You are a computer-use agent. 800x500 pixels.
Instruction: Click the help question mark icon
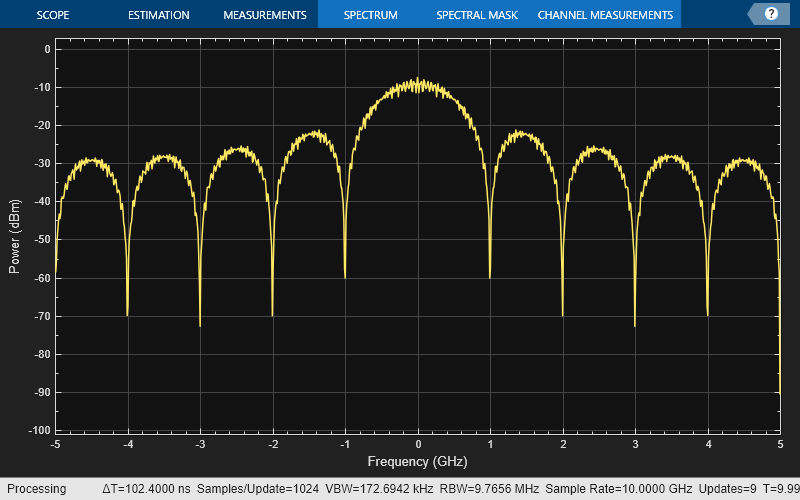click(x=771, y=14)
